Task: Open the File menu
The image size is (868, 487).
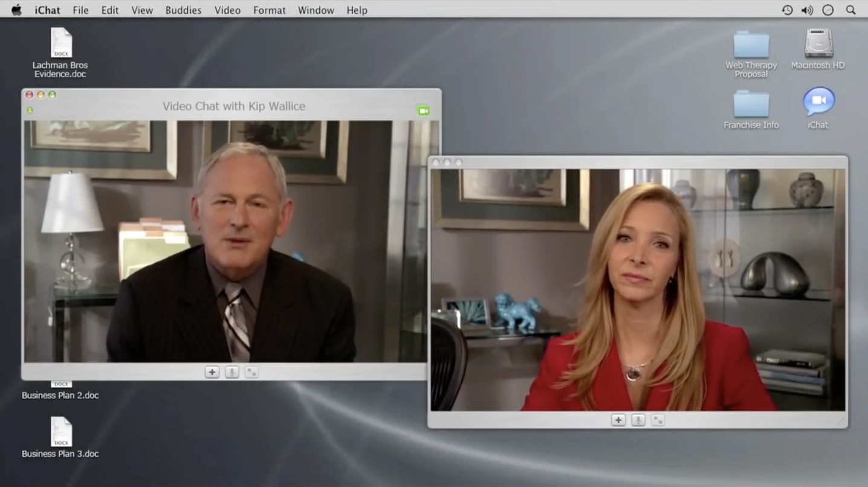Action: [x=80, y=10]
